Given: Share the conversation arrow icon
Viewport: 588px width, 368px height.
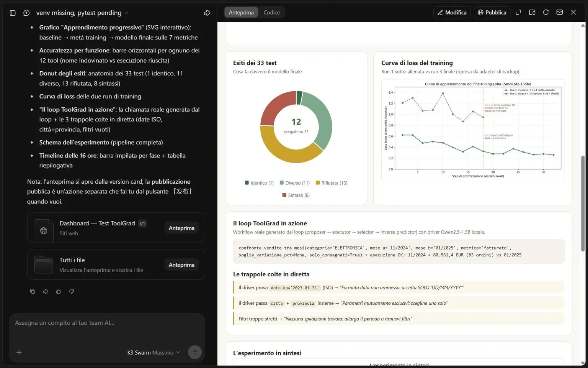Looking at the screenshot, I should (x=207, y=13).
